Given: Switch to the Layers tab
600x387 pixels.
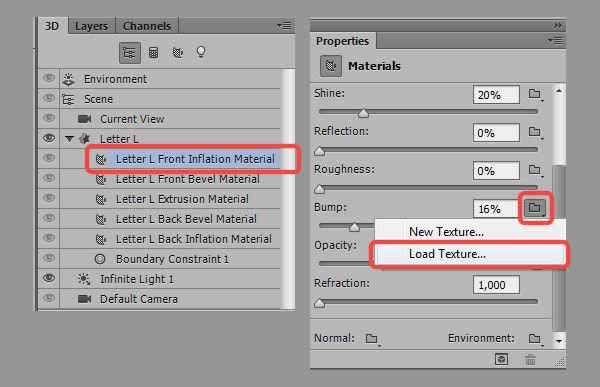Looking at the screenshot, I should (x=91, y=26).
